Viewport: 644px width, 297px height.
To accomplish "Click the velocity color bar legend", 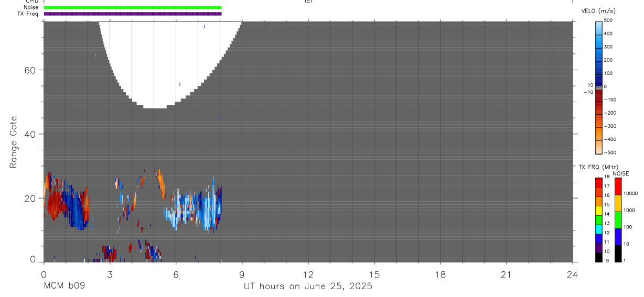I will pyautogui.click(x=599, y=87).
